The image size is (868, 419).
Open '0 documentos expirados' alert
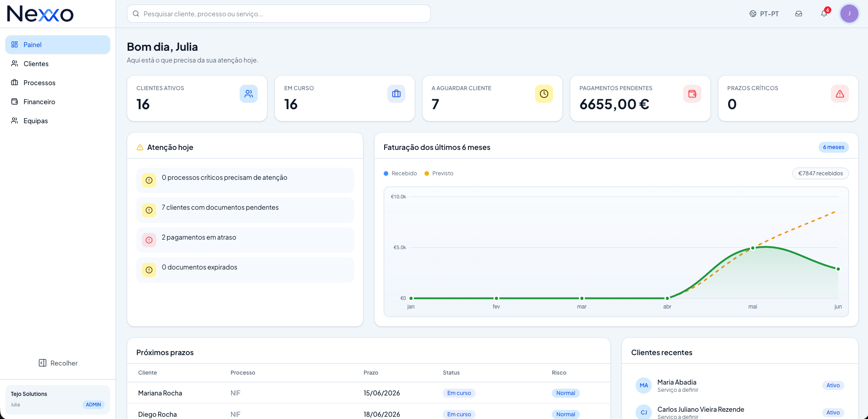click(245, 270)
